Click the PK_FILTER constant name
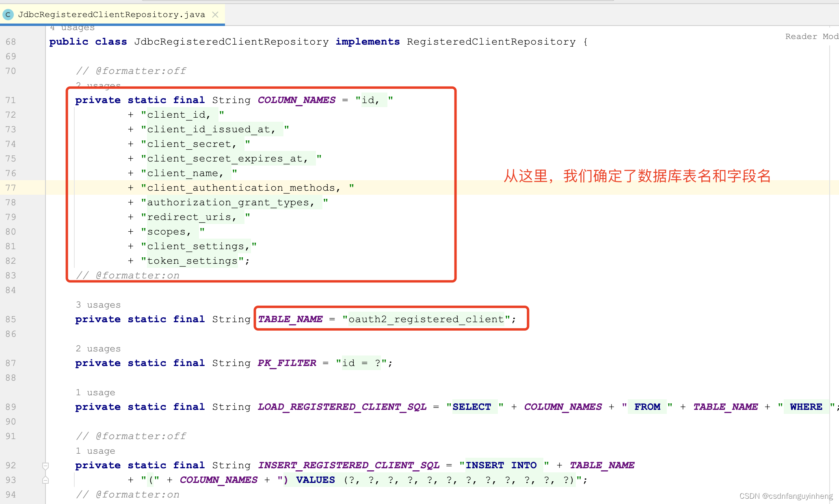 pyautogui.click(x=287, y=363)
